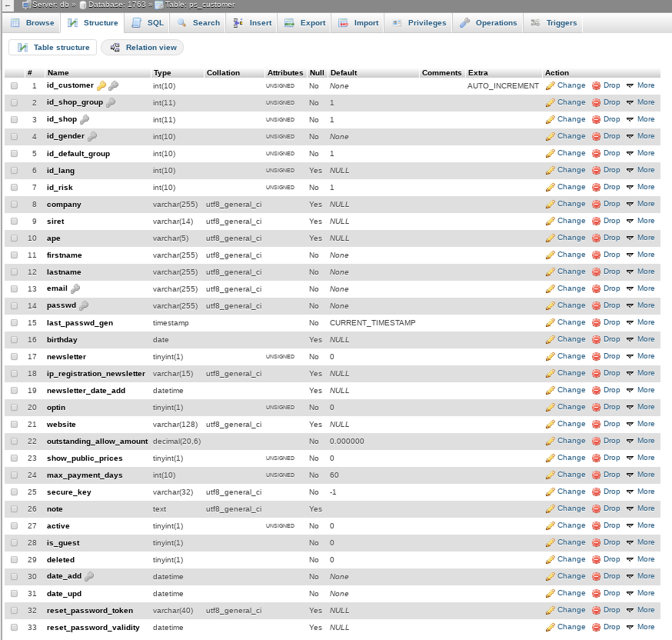Expand More options for newsletter row
This screenshot has width=672, height=640.
pyautogui.click(x=640, y=356)
